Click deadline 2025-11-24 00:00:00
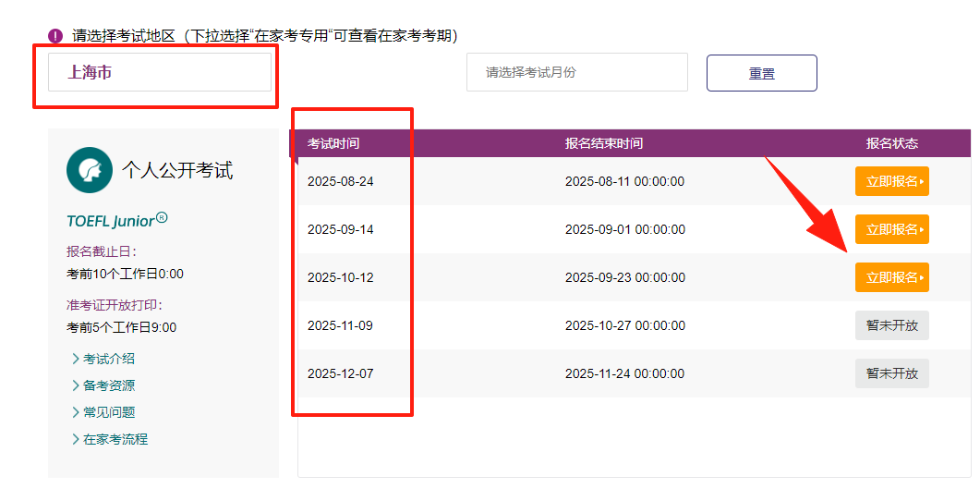Image resolution: width=980 pixels, height=501 pixels. pos(625,374)
